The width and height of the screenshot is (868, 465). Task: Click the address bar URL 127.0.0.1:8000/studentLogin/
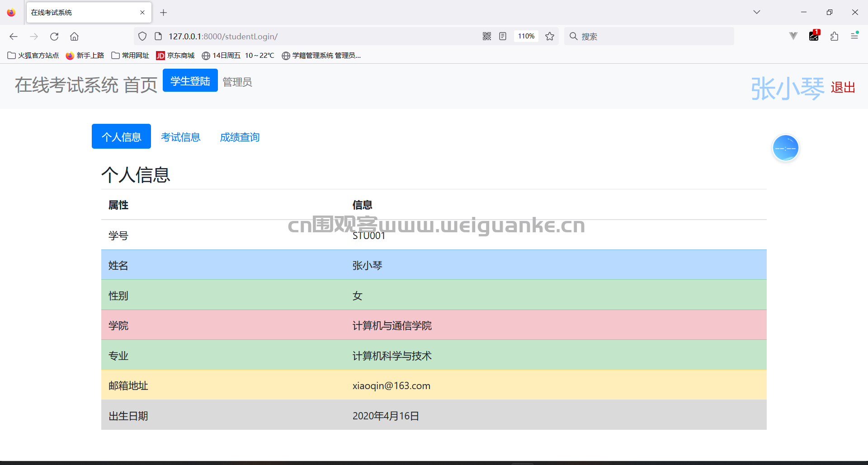pyautogui.click(x=223, y=37)
